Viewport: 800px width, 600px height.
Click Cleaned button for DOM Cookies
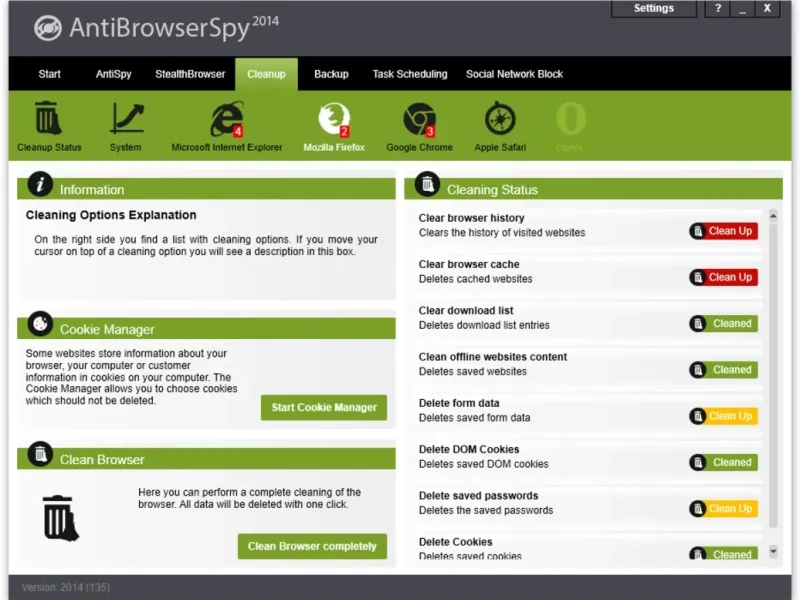click(x=723, y=463)
